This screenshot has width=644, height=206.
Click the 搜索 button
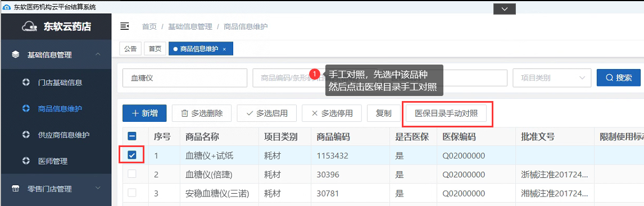[x=619, y=77]
